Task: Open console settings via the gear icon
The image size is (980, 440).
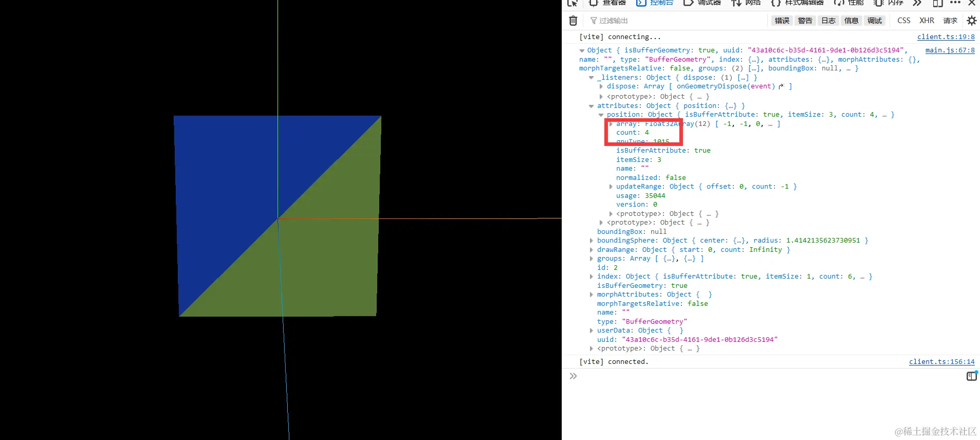Action: pyautogui.click(x=971, y=21)
